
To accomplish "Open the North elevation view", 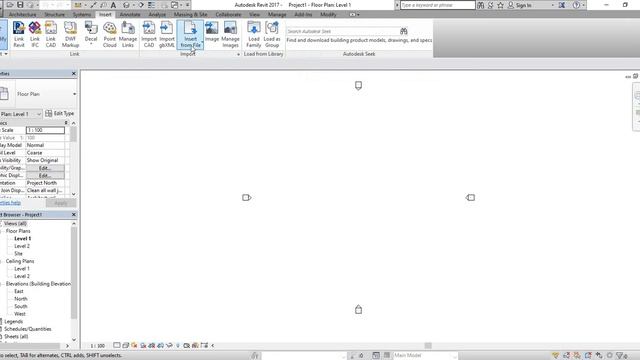I will 21,299.
